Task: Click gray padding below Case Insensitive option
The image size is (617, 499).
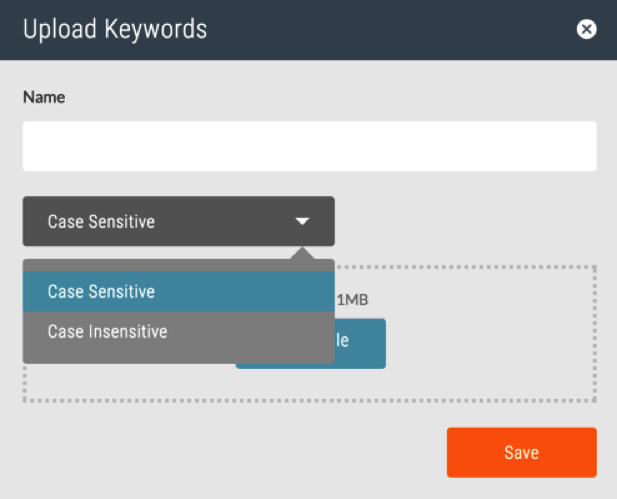Action: tap(179, 357)
